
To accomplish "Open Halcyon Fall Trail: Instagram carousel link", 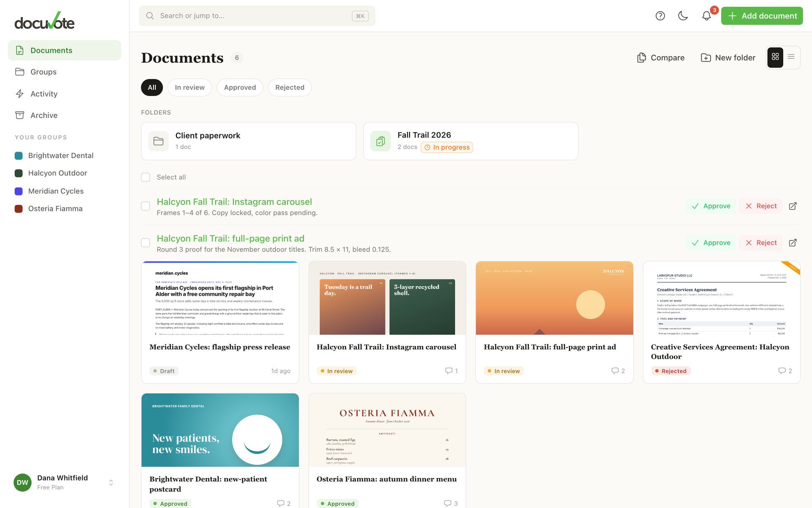I will (234, 202).
